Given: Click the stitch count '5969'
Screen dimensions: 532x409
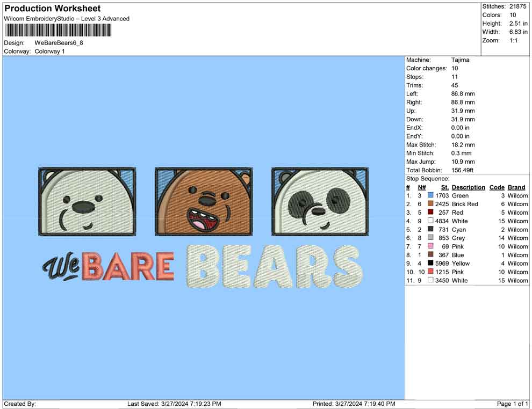Looking at the screenshot, I should (442, 263).
